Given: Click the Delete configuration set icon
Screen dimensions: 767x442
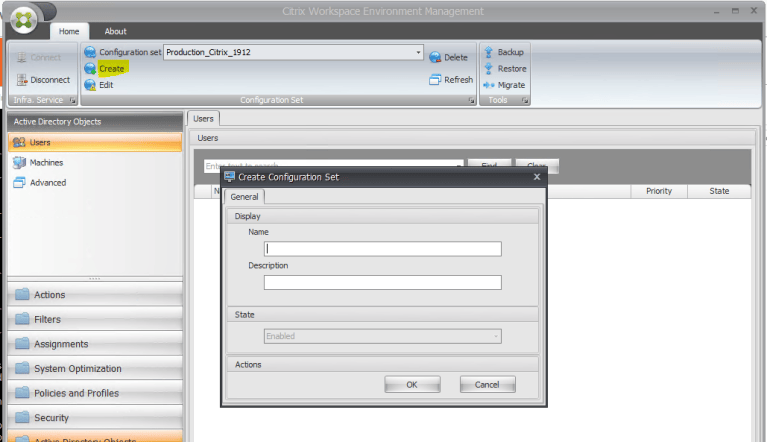Looking at the screenshot, I should [x=435, y=57].
